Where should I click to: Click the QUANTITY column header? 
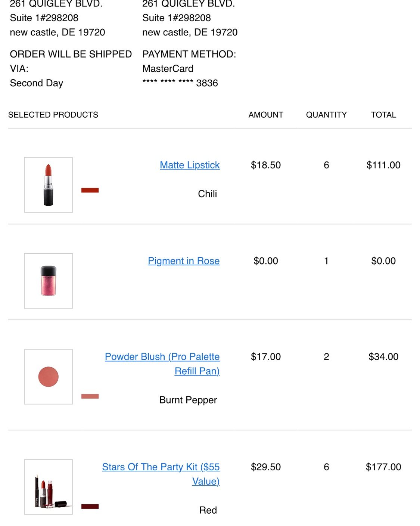click(x=326, y=115)
